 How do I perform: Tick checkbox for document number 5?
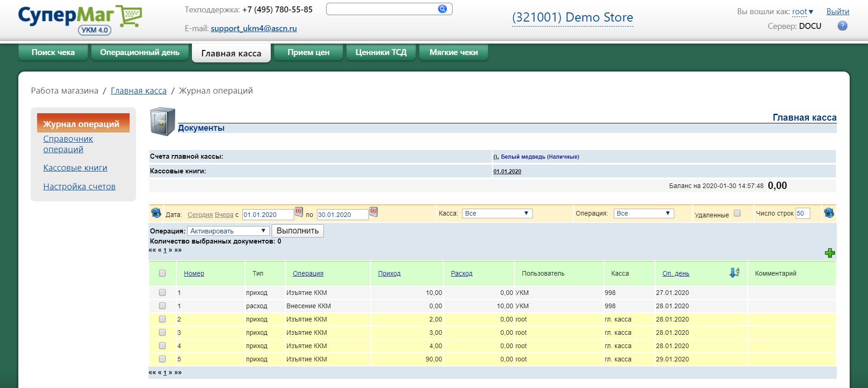tap(162, 359)
